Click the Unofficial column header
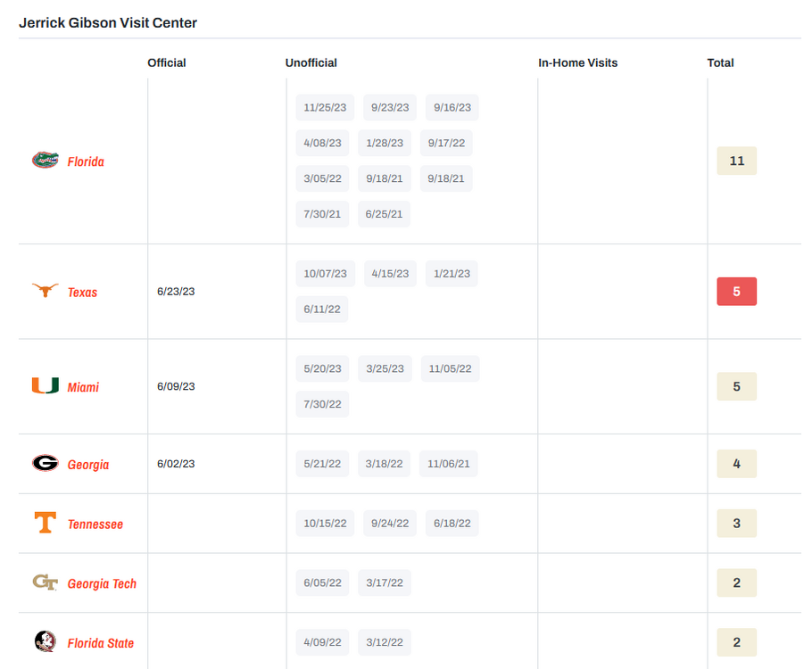 (x=311, y=62)
